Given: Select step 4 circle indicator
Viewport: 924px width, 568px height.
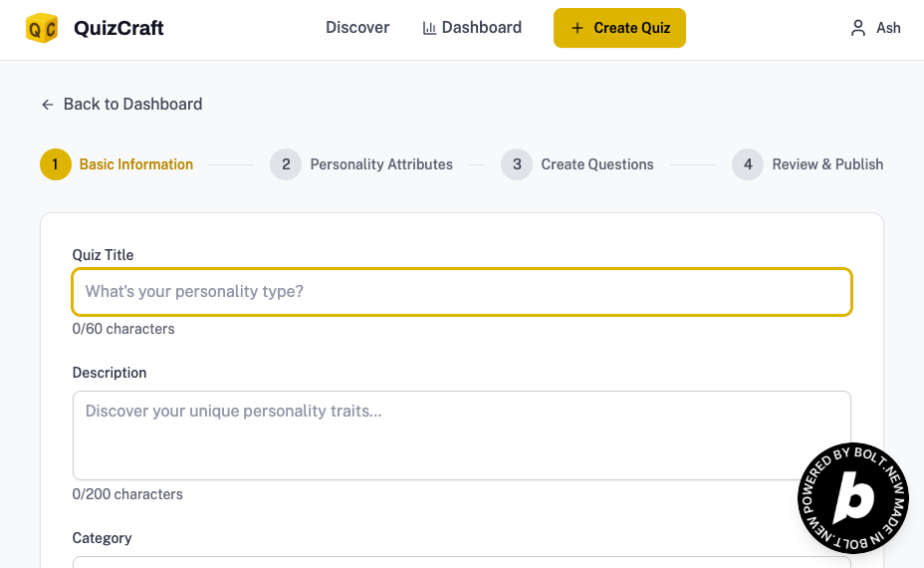Looking at the screenshot, I should point(748,164).
